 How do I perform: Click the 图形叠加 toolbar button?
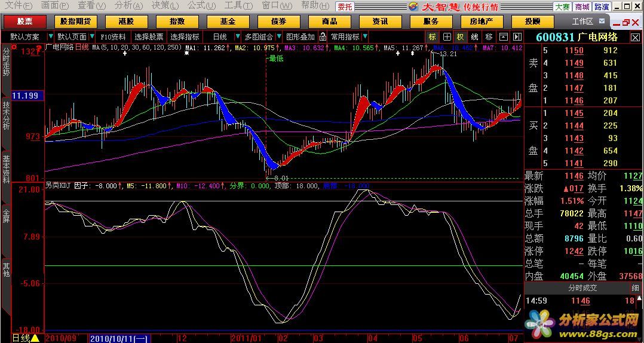coord(300,36)
